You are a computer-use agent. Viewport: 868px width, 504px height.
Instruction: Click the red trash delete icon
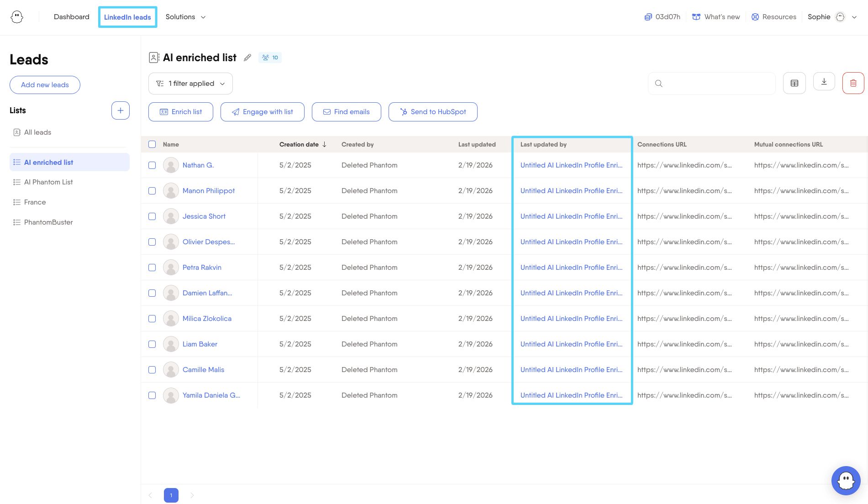[x=853, y=83]
